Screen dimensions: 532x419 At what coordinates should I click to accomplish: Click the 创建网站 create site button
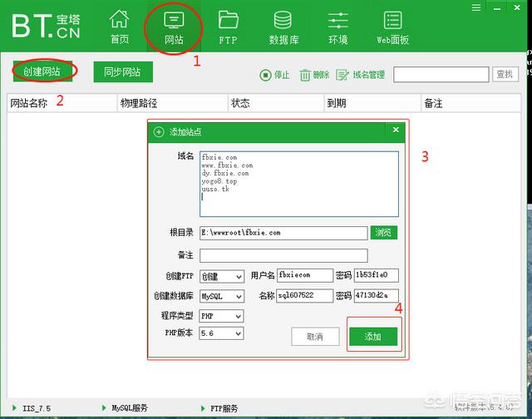pos(42,71)
